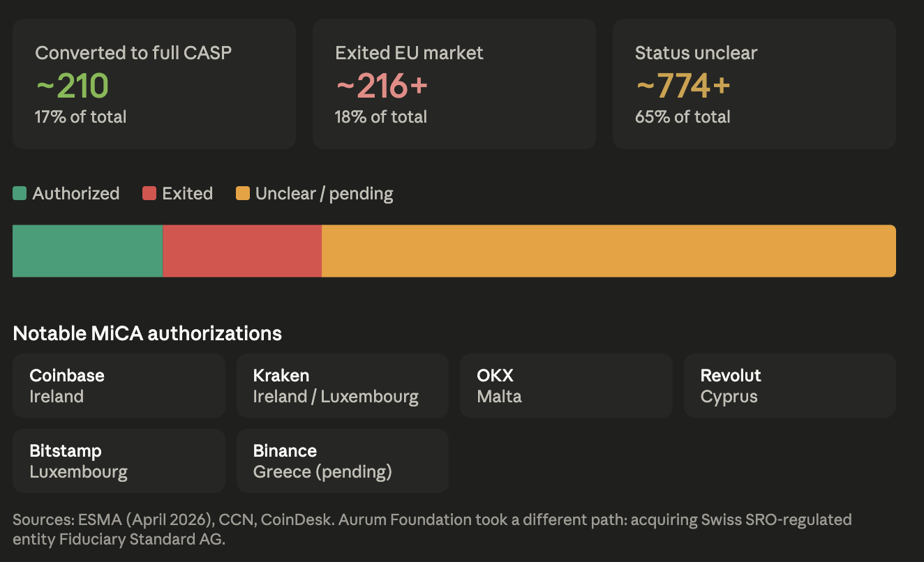924x562 pixels.
Task: Click the Bitstamp Luxembourg card
Action: coord(119,461)
